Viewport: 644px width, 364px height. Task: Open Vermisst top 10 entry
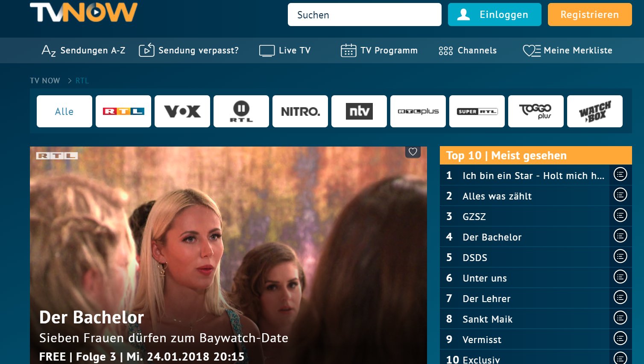tap(524, 339)
